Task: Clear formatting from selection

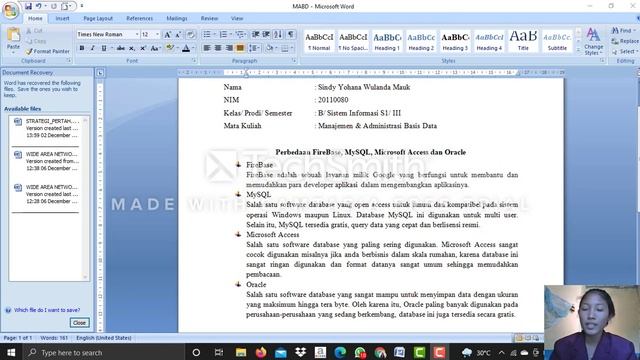Action: [x=190, y=35]
